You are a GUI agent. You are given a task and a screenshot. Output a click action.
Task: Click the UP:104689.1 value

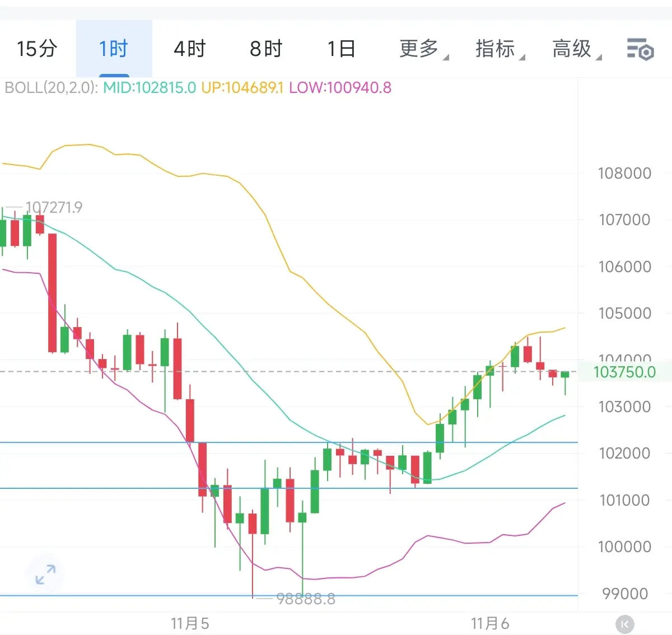242,88
